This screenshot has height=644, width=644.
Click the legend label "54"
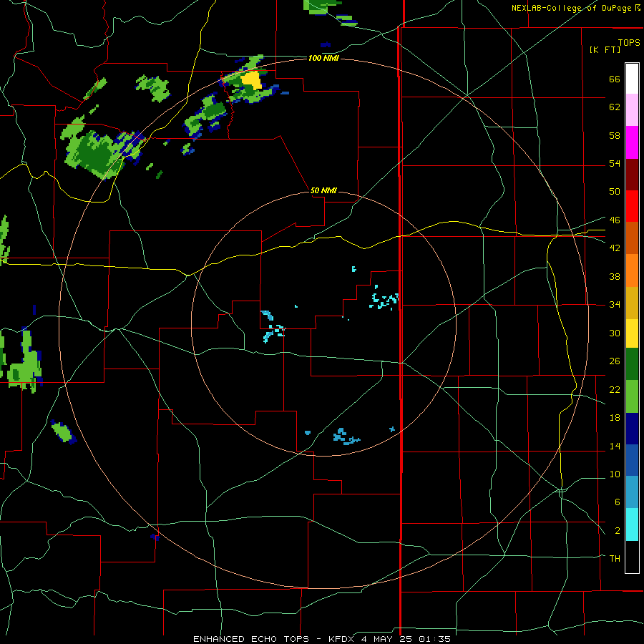(x=615, y=163)
